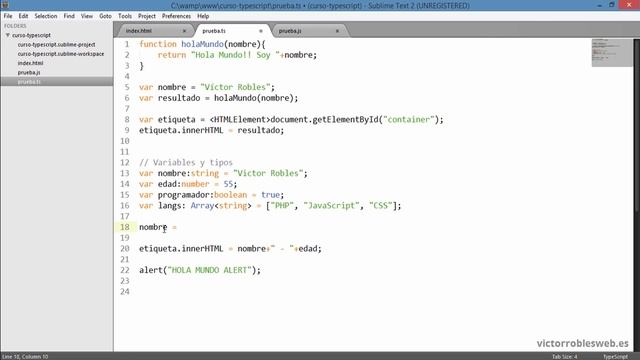
Task: Click "CSS" string on line 16
Action: [x=381, y=205]
